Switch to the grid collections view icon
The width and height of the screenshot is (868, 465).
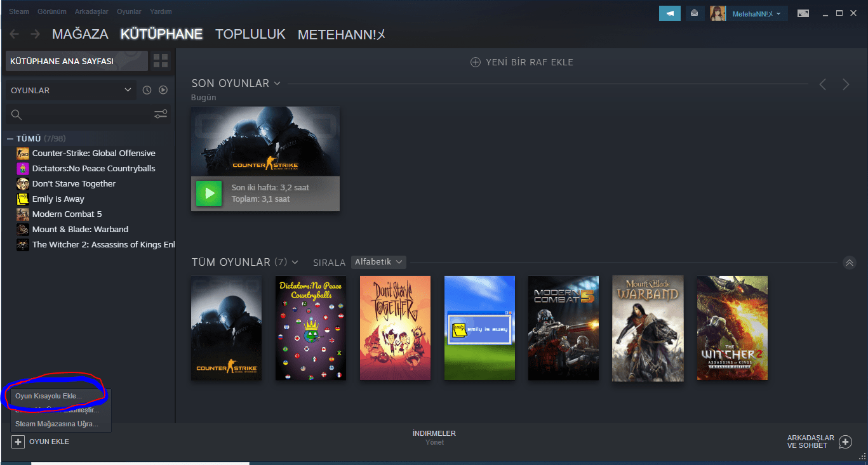click(161, 61)
